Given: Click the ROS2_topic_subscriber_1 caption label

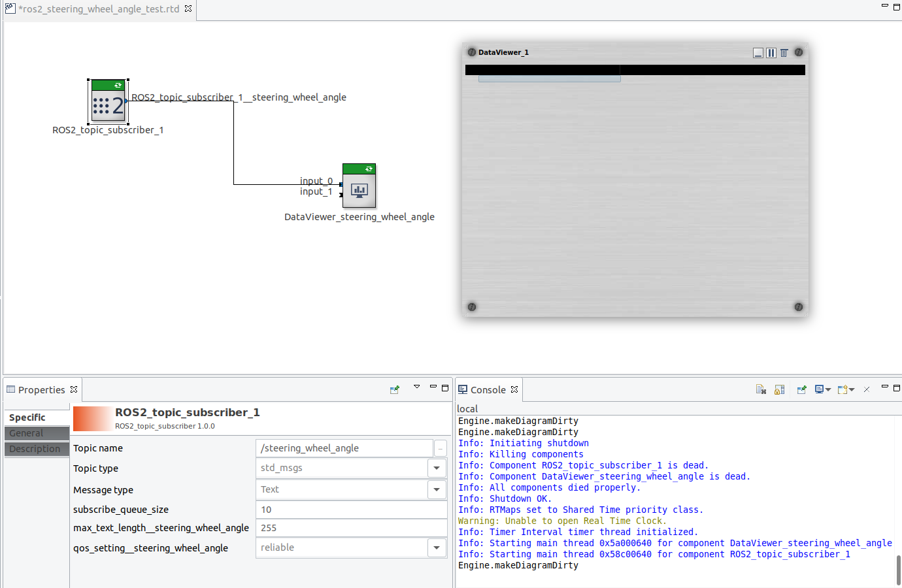Looking at the screenshot, I should point(108,130).
